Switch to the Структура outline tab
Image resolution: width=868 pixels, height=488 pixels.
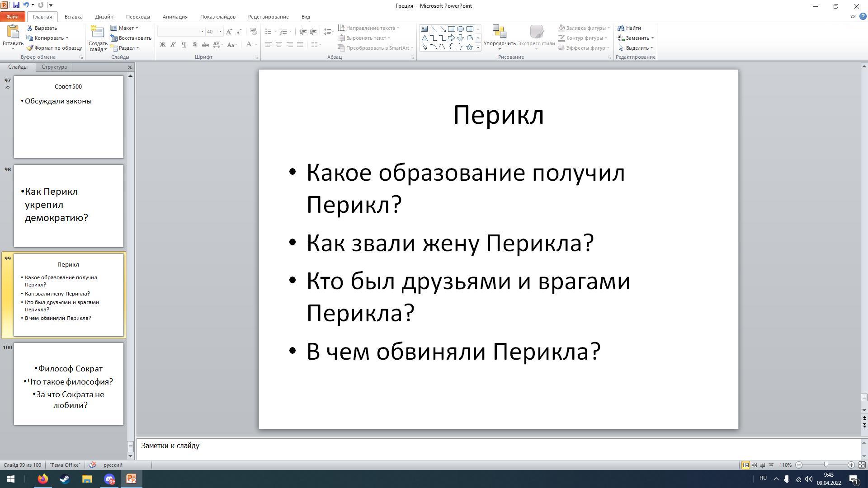tap(54, 67)
